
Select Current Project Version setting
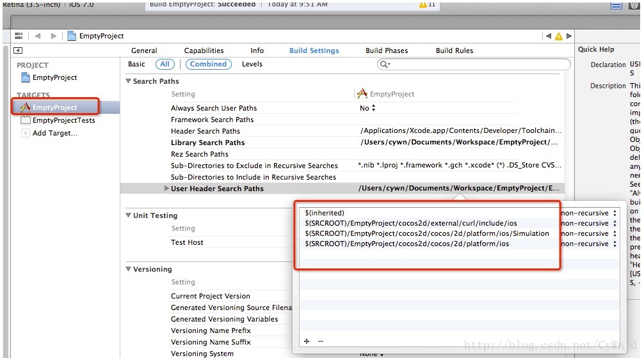pyautogui.click(x=210, y=295)
